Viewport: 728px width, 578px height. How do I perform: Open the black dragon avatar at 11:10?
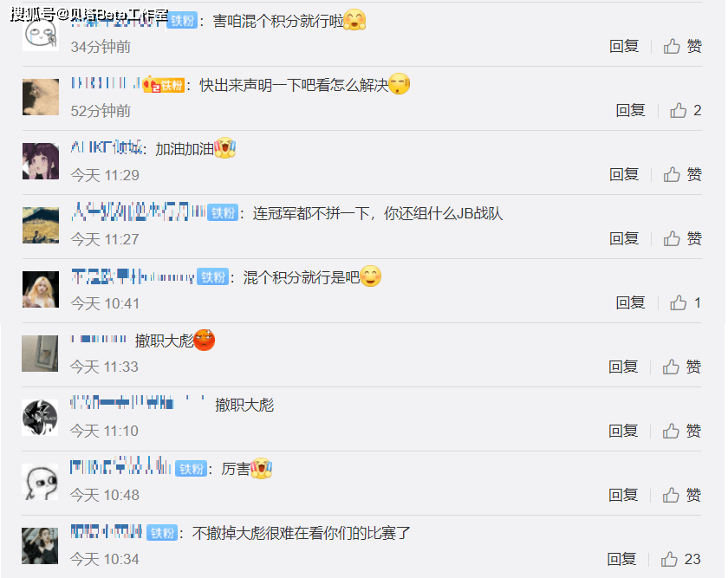(x=40, y=418)
